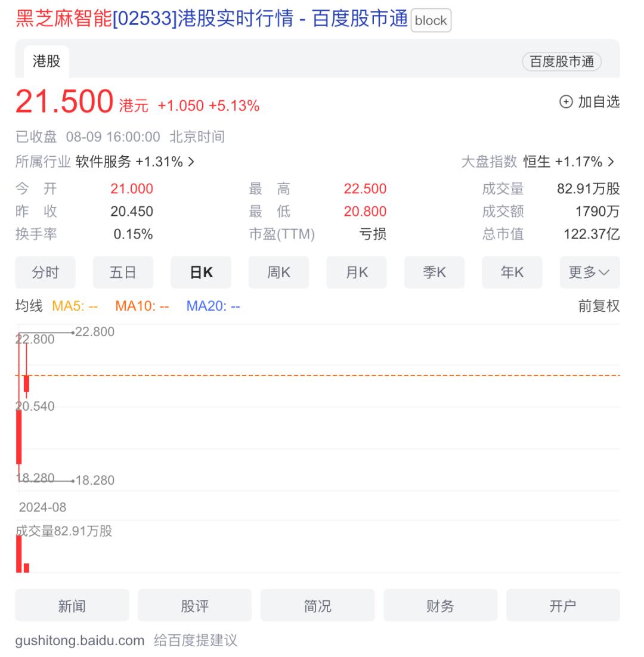Select the 港股 tab
644x657 pixels.
click(x=47, y=61)
